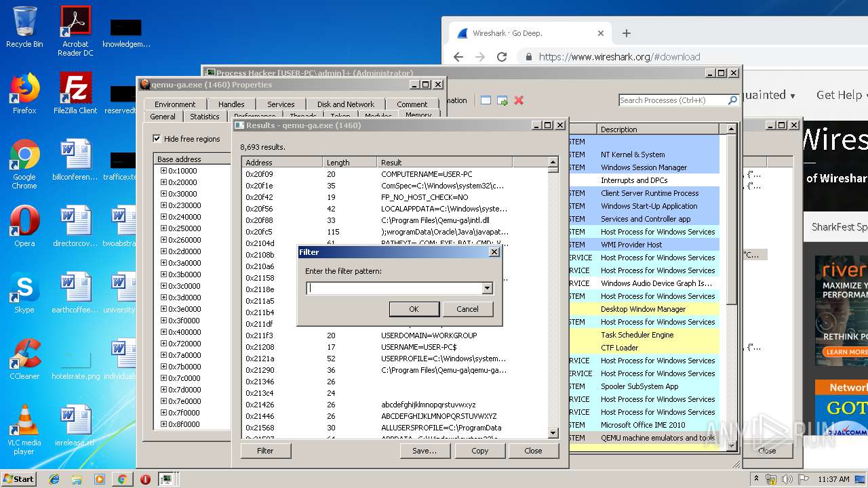Select the directorcov Word document icon
Image resolution: width=868 pixels, height=488 pixels.
point(75,226)
